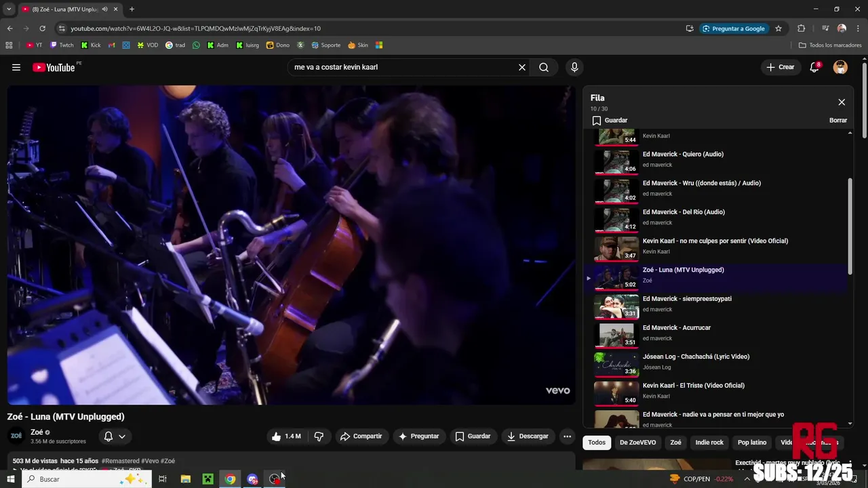Viewport: 868px width, 488px height.
Task: Click the search magnifier button
Action: pyautogui.click(x=544, y=67)
